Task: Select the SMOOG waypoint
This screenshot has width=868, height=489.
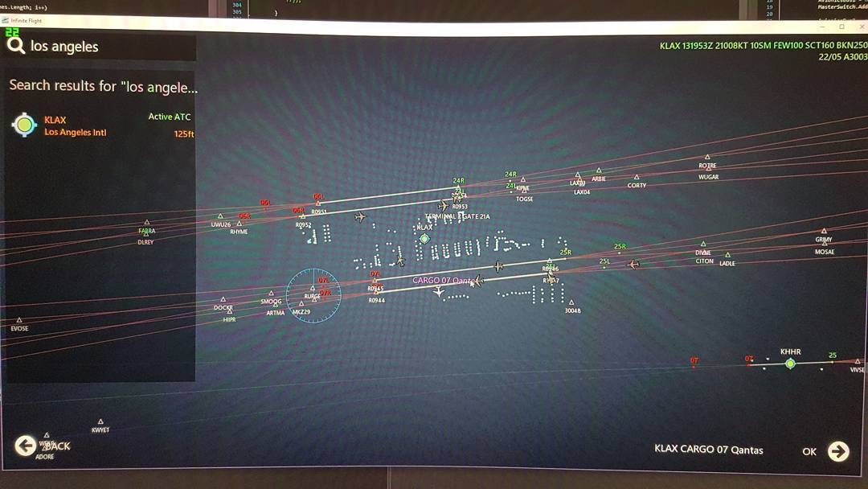Action: (272, 298)
